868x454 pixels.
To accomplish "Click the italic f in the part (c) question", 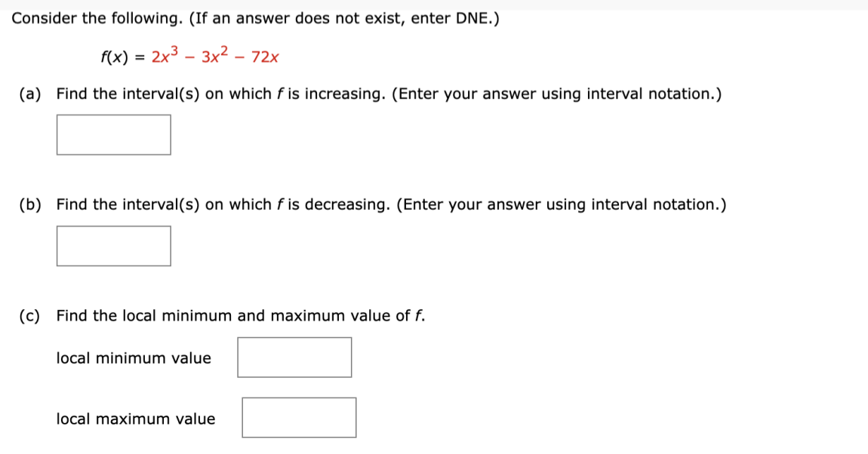I will tap(418, 315).
